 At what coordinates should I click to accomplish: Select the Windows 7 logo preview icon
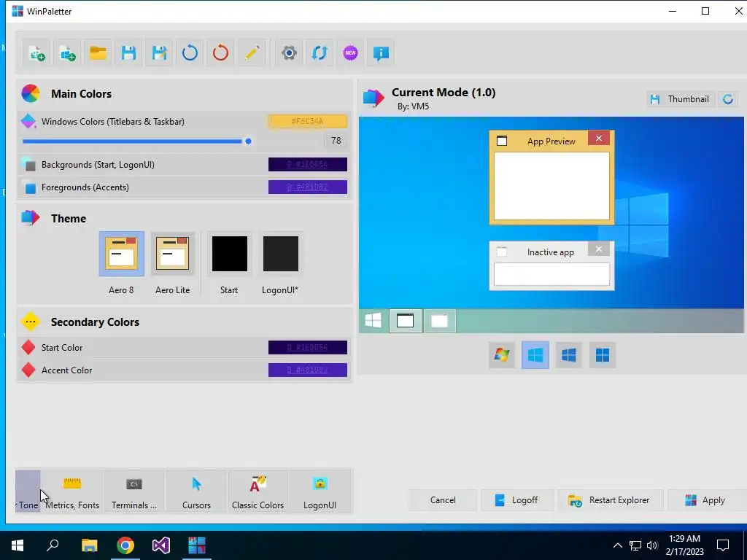(x=502, y=355)
